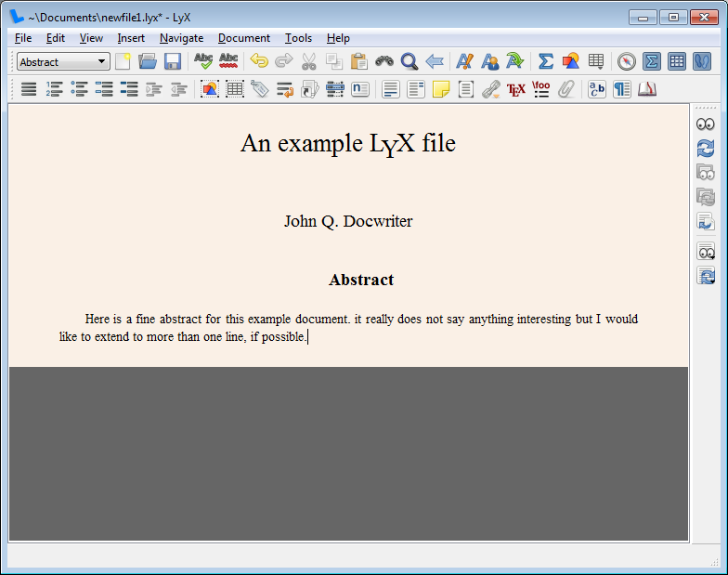Open the Edit menu

coord(56,38)
